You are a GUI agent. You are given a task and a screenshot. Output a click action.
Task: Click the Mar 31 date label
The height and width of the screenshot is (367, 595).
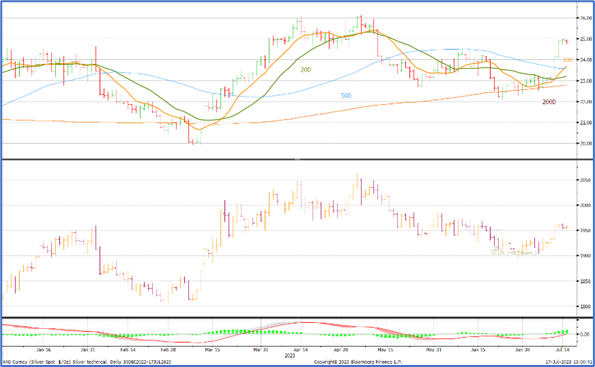[x=260, y=350]
